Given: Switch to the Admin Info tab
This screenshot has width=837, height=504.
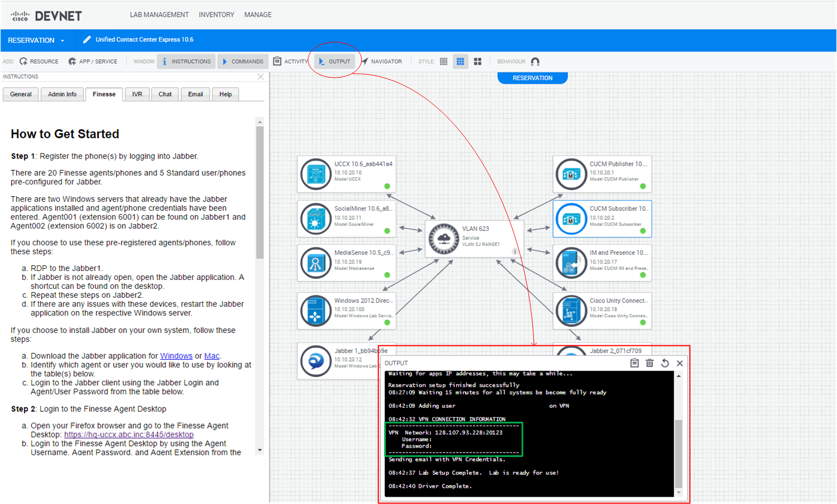Looking at the screenshot, I should pyautogui.click(x=62, y=94).
